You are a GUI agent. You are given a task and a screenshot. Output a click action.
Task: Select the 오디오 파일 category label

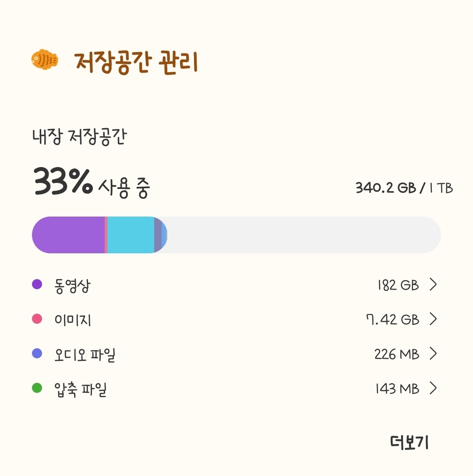point(85,354)
